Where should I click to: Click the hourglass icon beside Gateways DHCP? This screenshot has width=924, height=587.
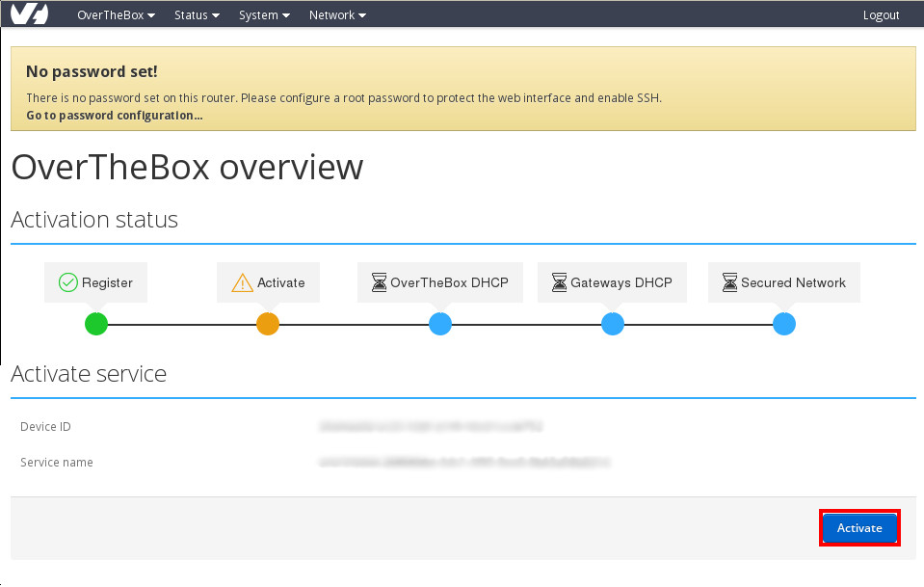click(x=559, y=281)
